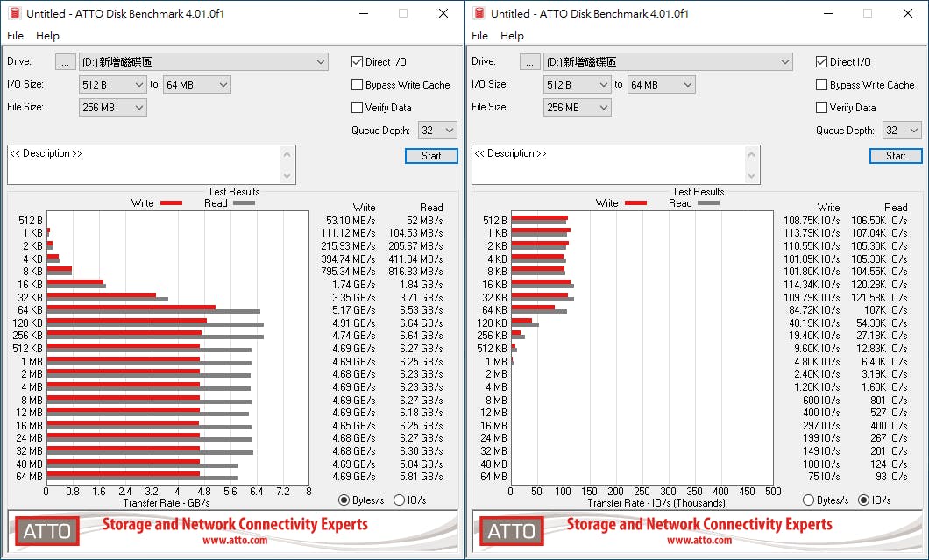
Task: Open Help menu in right window
Action: (512, 36)
